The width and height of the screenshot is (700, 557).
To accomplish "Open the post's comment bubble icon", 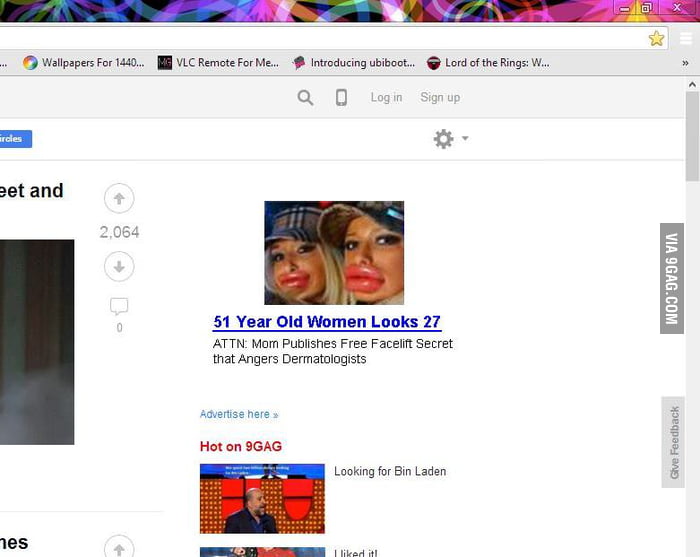I will click(119, 306).
